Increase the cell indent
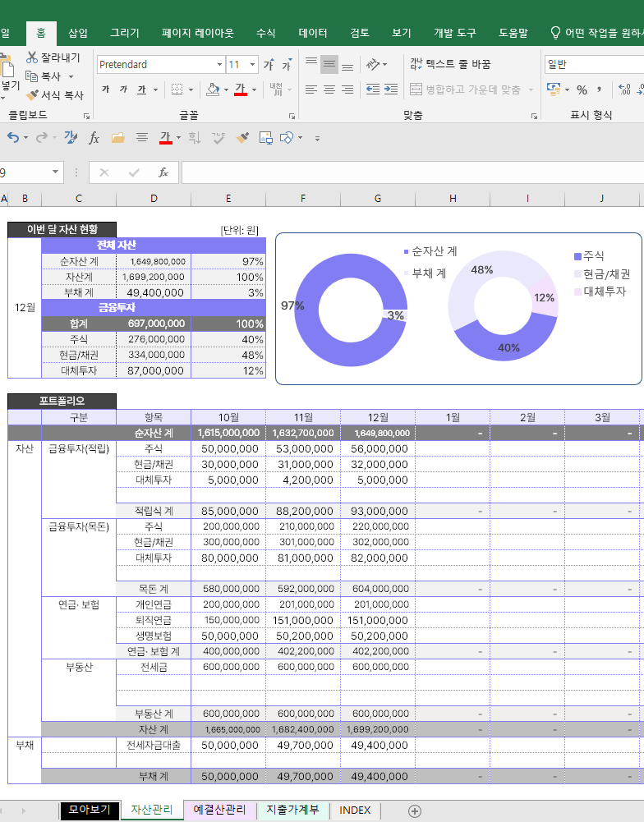The width and height of the screenshot is (644, 822). coord(391,90)
